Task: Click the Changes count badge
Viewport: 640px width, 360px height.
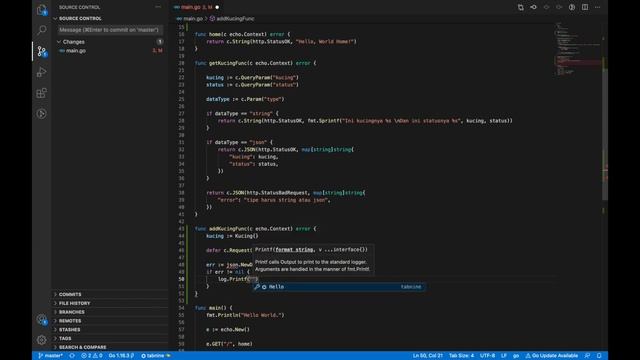Action: click(x=160, y=42)
